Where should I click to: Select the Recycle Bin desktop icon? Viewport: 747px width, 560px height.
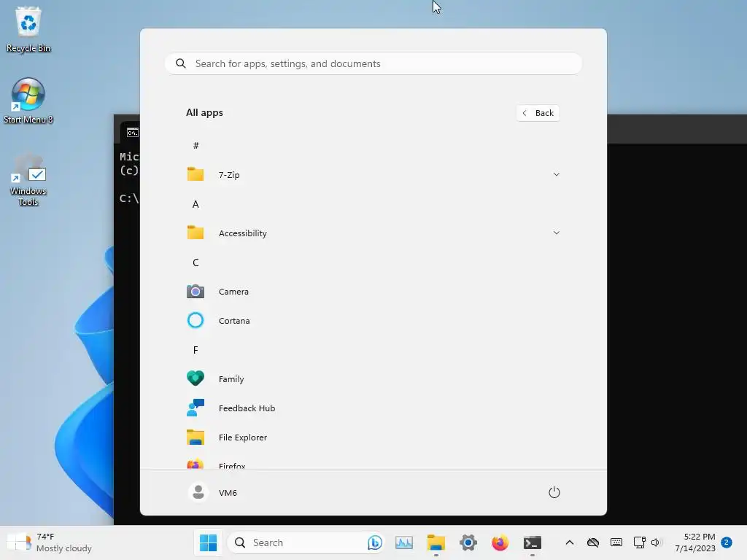28,29
